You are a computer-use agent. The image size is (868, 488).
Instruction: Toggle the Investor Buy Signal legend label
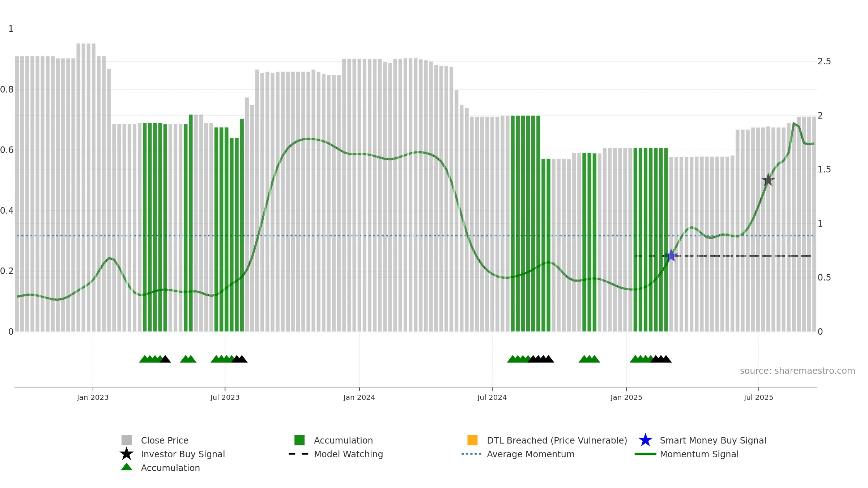coord(183,454)
